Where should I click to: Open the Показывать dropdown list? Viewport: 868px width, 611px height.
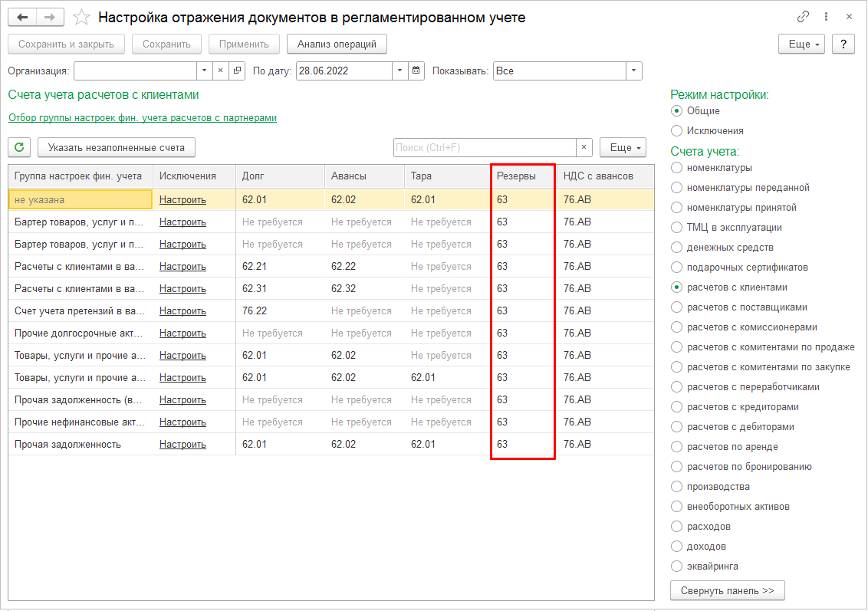[x=633, y=71]
